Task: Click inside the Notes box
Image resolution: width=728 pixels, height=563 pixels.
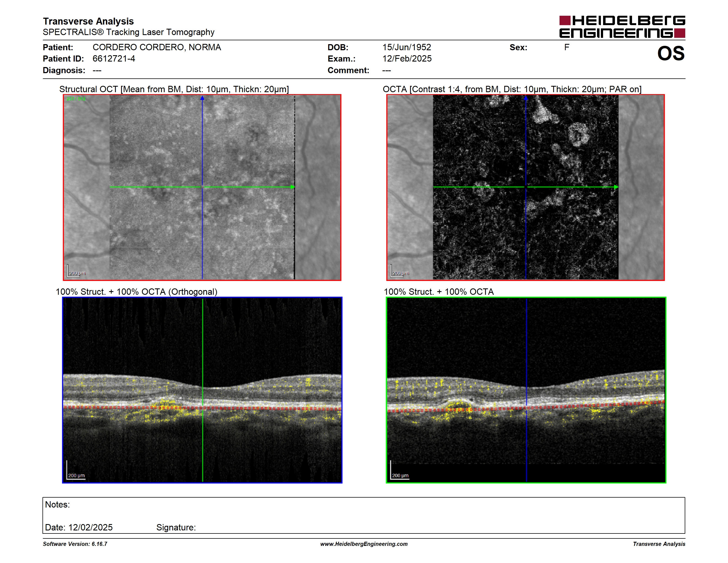Action: [x=364, y=515]
